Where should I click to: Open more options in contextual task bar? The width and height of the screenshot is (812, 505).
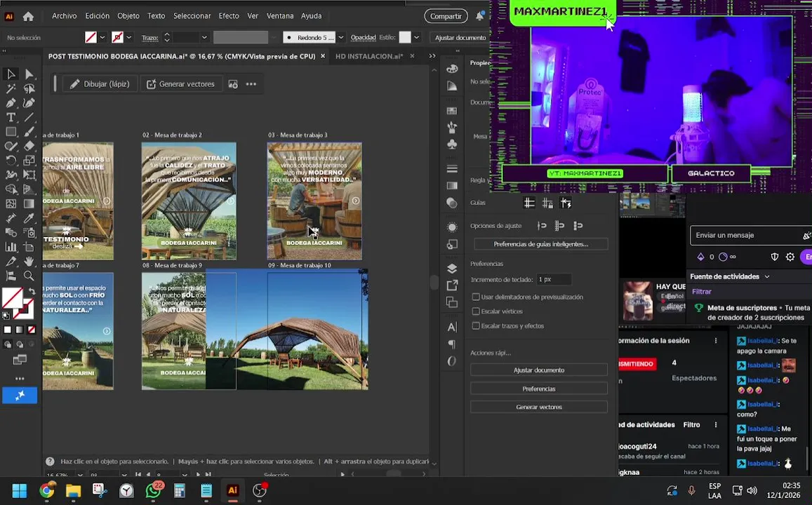pos(251,84)
